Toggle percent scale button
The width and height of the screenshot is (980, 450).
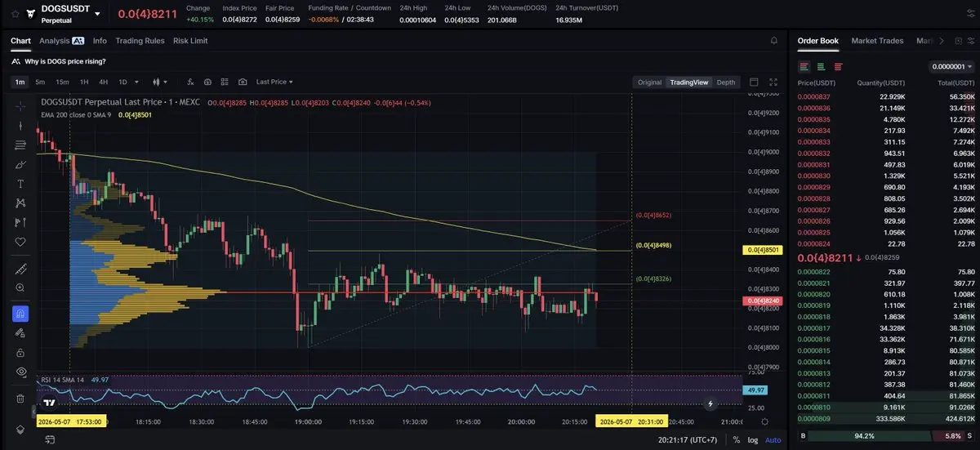point(737,439)
